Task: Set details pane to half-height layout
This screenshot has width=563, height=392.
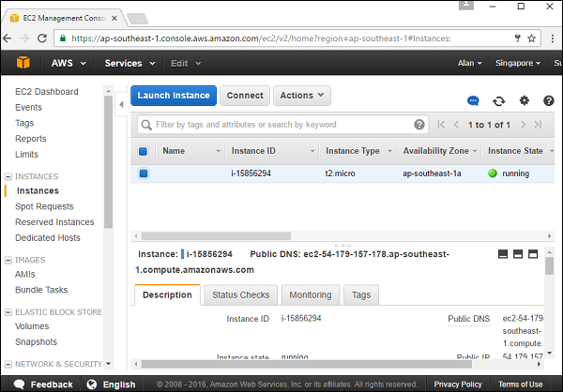Action: (518, 254)
